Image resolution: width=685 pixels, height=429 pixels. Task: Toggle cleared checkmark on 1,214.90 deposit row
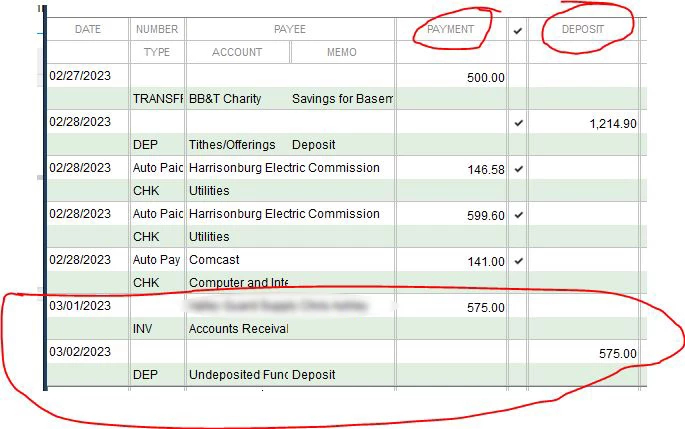click(519, 123)
